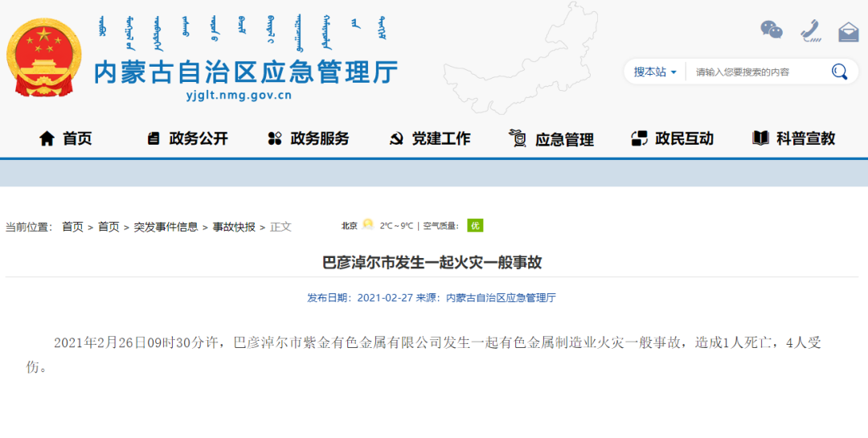Click the book icon beside 科普宣教
This screenshot has width=868, height=438.
pos(760,138)
